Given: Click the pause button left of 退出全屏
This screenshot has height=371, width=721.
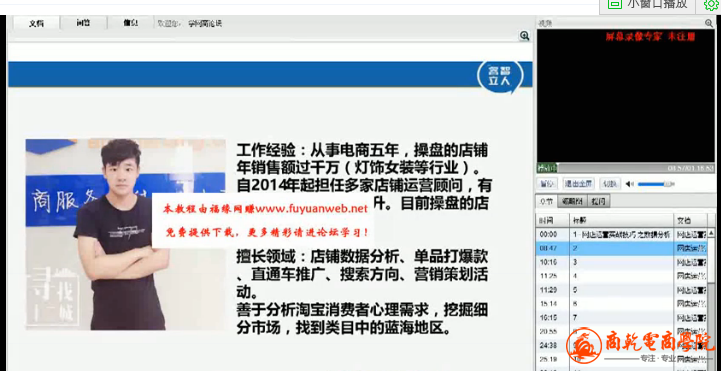Looking at the screenshot, I should pyautogui.click(x=547, y=183).
